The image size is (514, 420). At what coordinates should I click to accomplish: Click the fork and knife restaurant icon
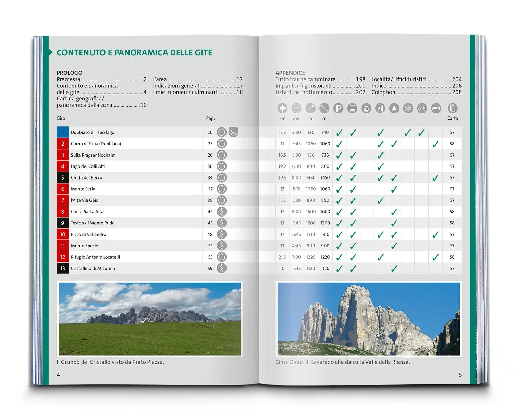[380, 109]
